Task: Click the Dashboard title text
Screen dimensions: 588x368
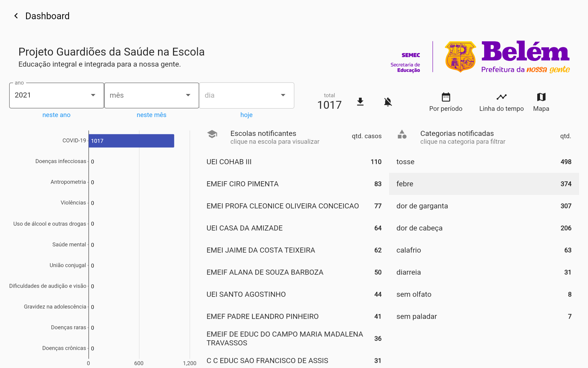Action: [47, 16]
